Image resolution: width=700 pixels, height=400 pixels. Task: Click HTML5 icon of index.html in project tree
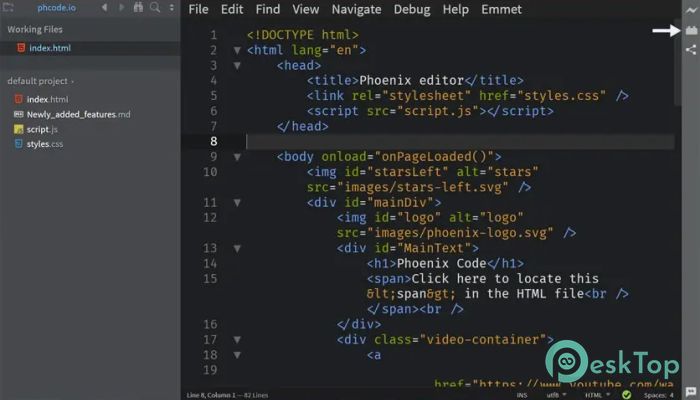coord(18,99)
